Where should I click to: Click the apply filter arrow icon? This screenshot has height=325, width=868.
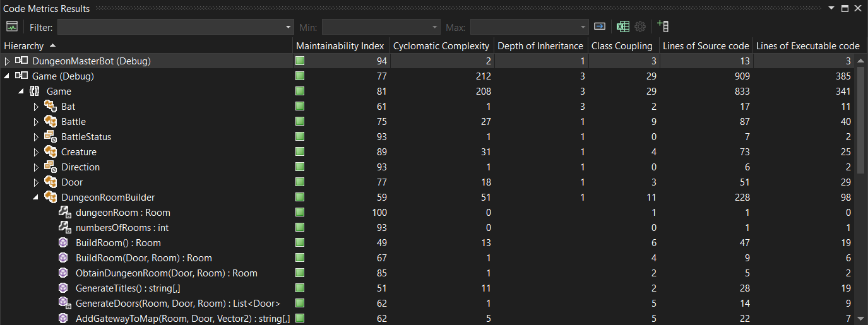click(600, 27)
